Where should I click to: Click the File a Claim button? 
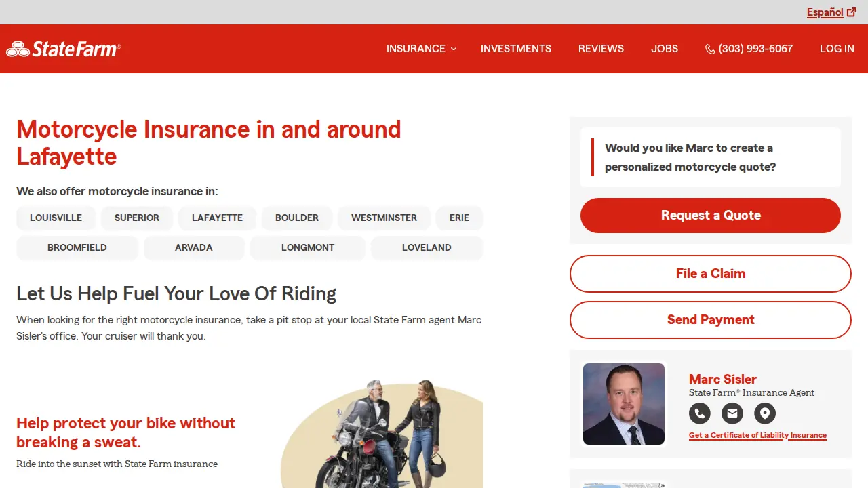(711, 274)
